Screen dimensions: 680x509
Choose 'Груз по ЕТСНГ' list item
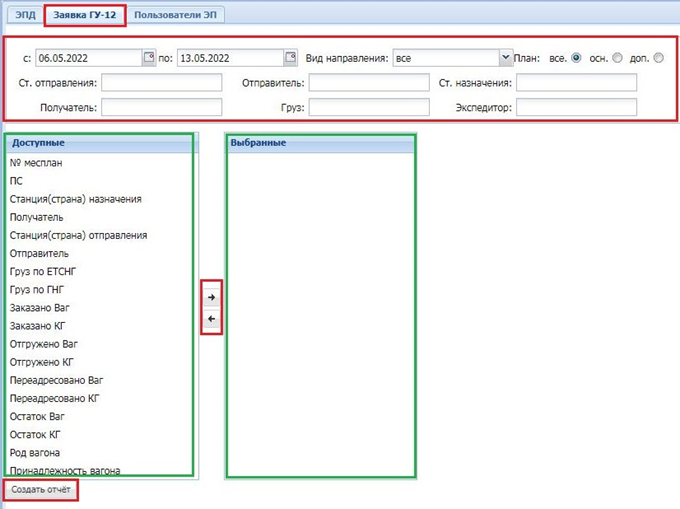coord(45,272)
